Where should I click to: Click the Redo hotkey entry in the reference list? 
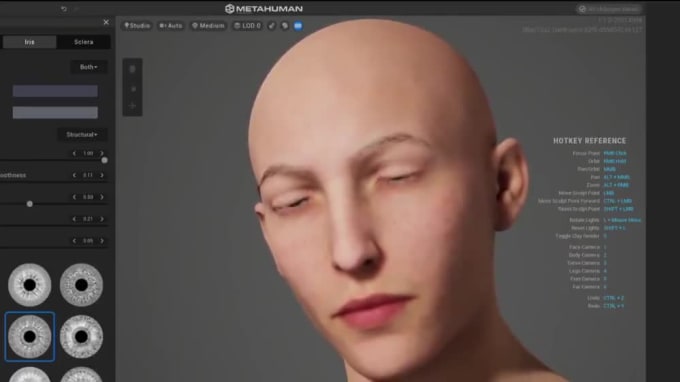click(605, 306)
